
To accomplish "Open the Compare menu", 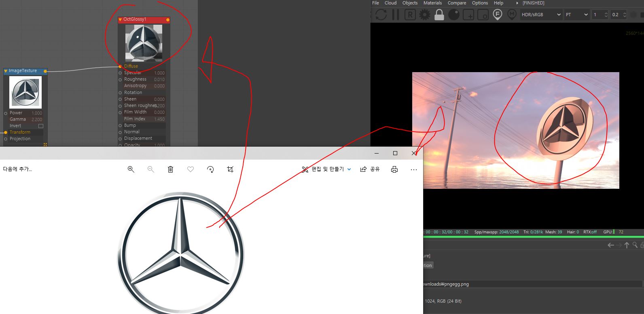I will tap(457, 3).
